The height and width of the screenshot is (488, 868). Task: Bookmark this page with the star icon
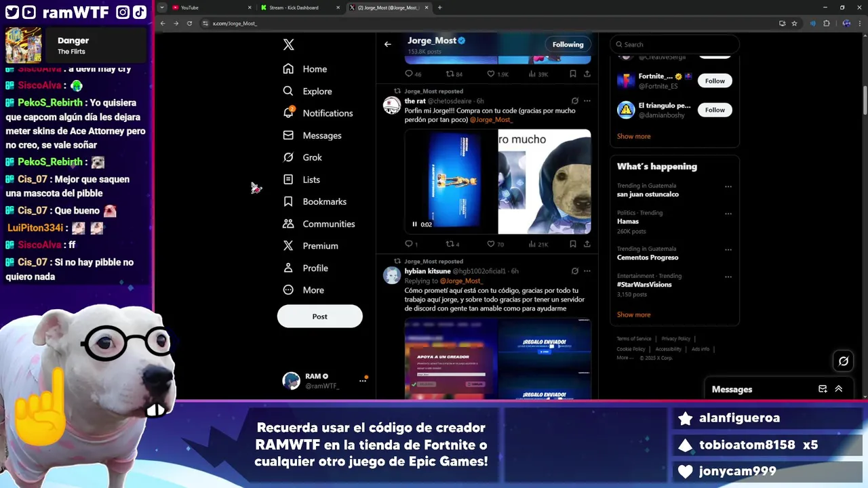coord(794,23)
